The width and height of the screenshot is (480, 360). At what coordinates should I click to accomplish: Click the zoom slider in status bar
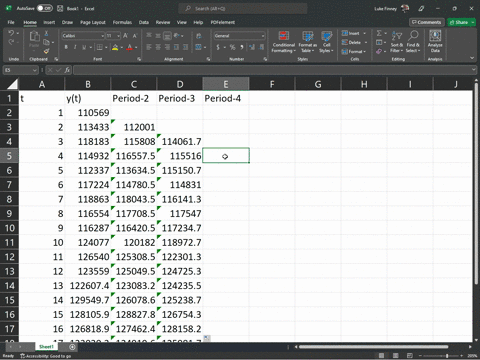coord(442,356)
